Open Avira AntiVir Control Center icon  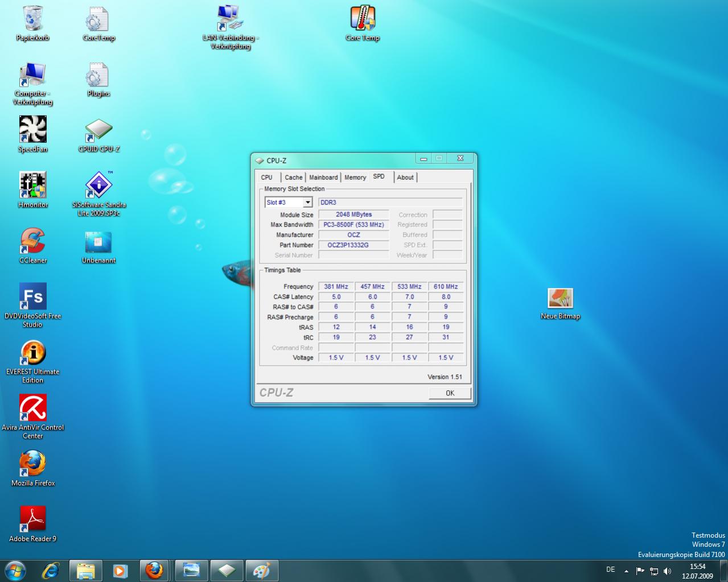(x=33, y=416)
